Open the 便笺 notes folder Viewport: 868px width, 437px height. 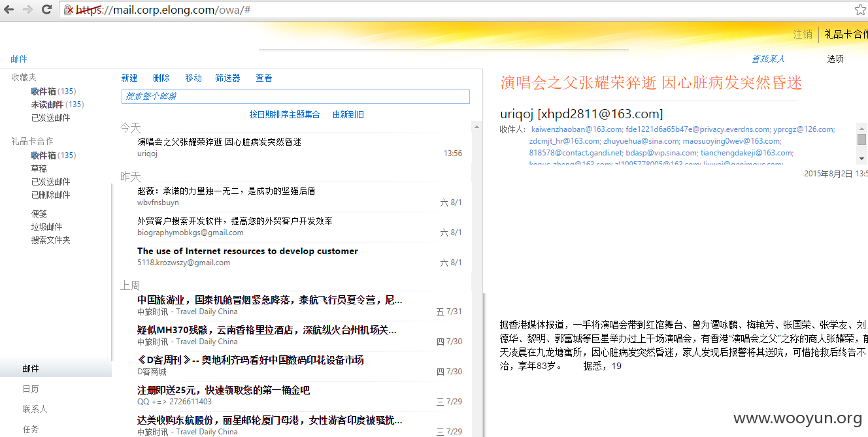[x=39, y=214]
